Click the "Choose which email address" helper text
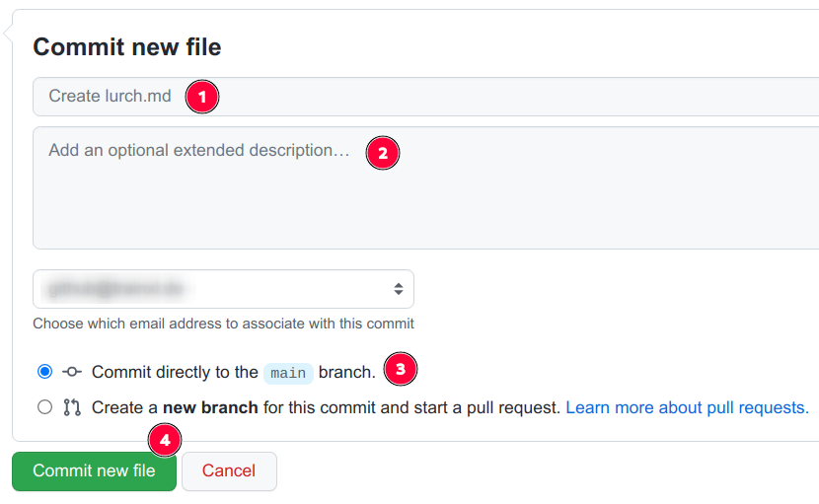This screenshot has height=504, width=819. click(x=223, y=324)
